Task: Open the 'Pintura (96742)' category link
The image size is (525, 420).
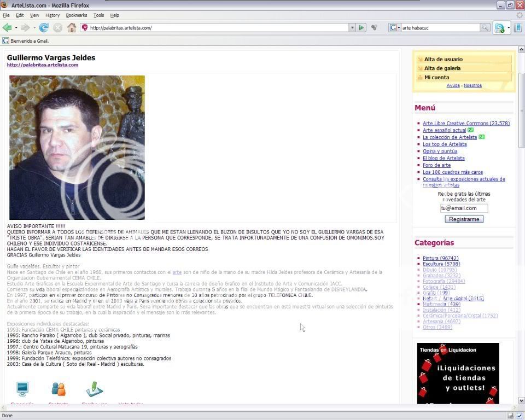Action: [440, 258]
